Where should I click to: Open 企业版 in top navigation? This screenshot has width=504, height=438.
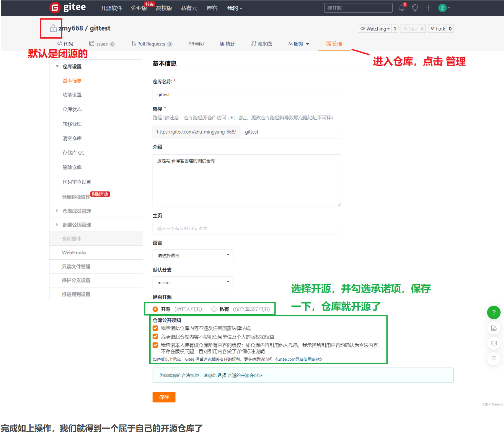coord(139,8)
